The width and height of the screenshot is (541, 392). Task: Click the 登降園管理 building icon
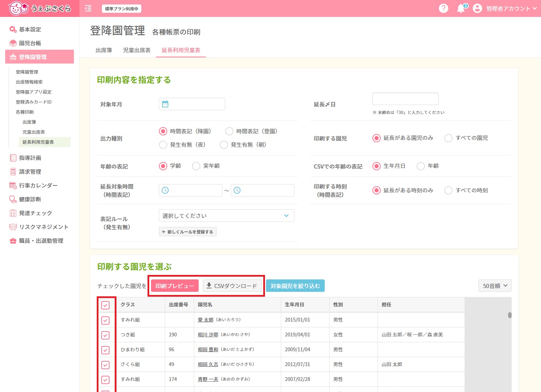pos(13,57)
